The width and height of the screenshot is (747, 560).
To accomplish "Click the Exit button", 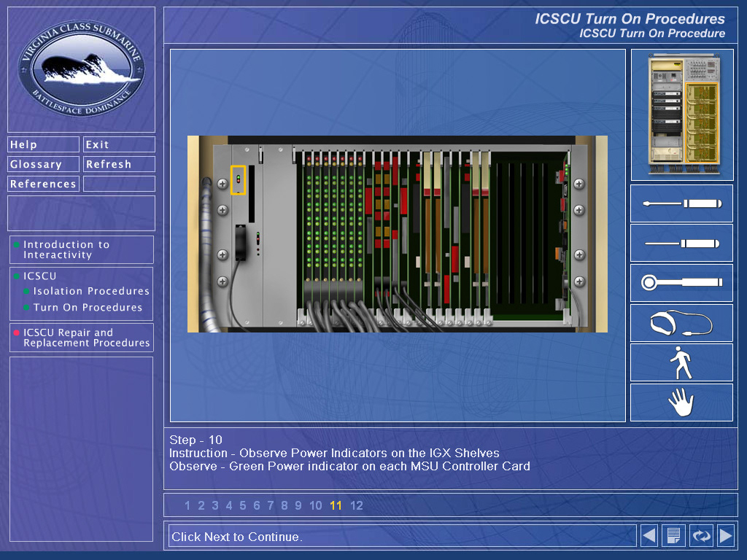I will coord(119,144).
